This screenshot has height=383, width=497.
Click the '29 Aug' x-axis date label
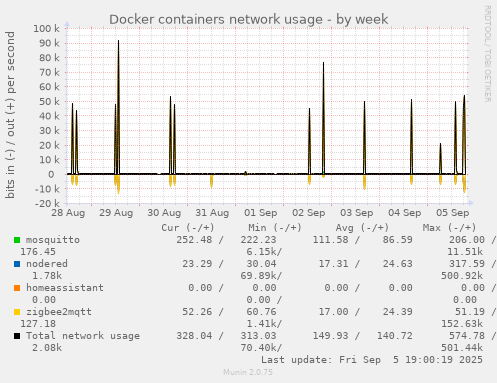pyautogui.click(x=116, y=213)
